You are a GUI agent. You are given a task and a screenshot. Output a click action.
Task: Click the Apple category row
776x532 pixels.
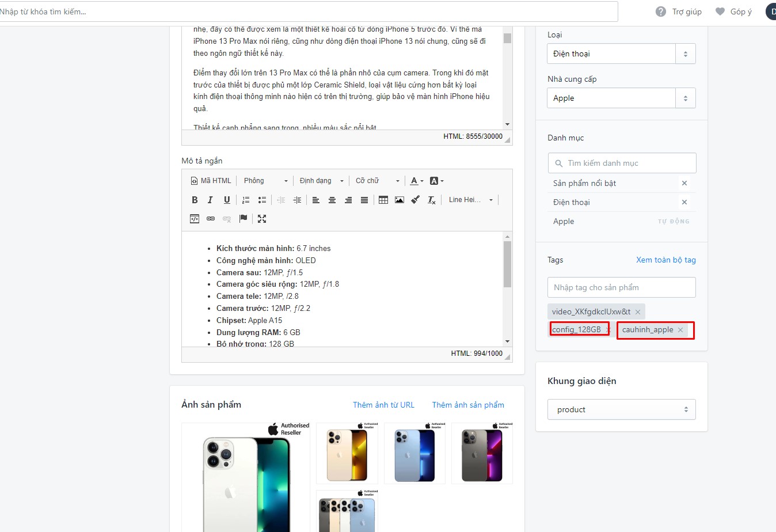pos(622,221)
